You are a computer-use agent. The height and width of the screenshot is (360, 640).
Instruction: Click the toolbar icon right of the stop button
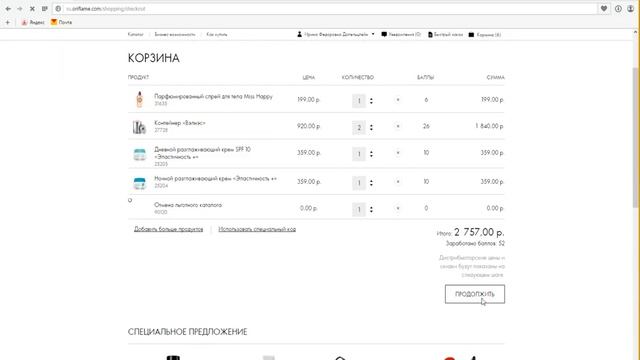(45, 9)
